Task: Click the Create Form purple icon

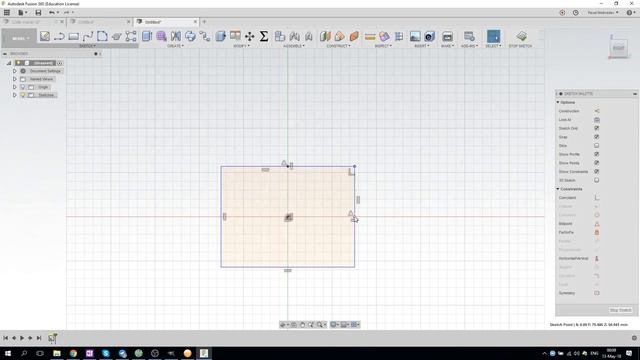Action: 161,36
